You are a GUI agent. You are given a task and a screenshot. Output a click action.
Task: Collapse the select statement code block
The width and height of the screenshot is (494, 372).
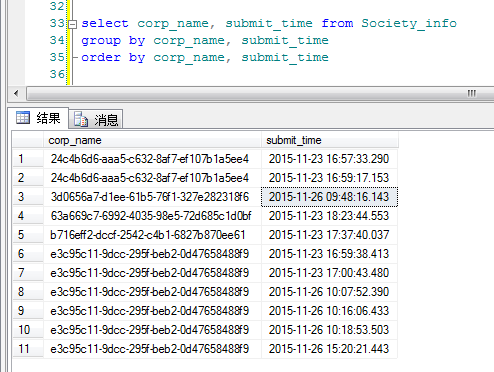(72, 24)
